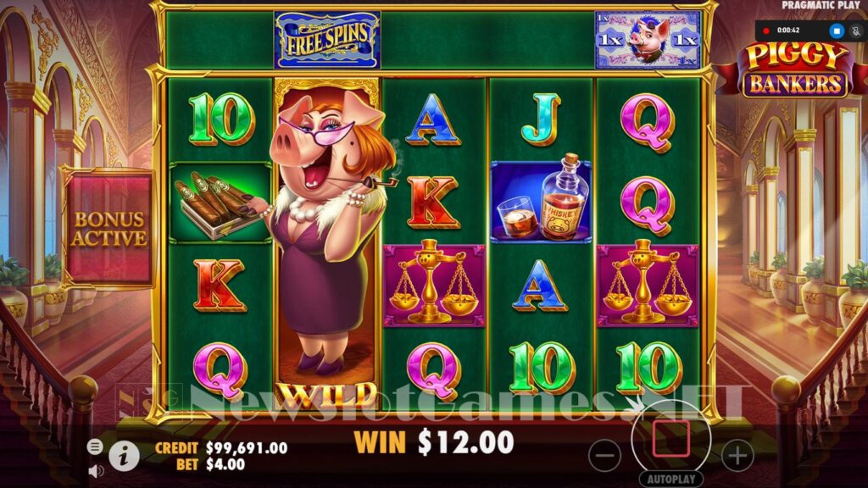Click the Bonus Active sign

(x=108, y=228)
